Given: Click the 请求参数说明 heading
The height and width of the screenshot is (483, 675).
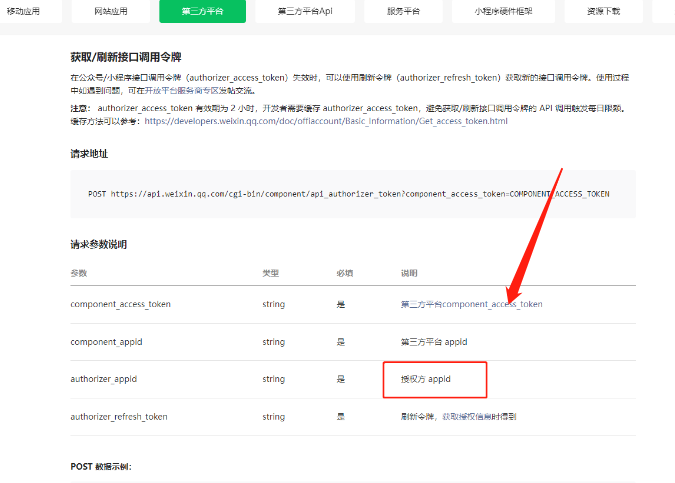Looking at the screenshot, I should [x=99, y=245].
